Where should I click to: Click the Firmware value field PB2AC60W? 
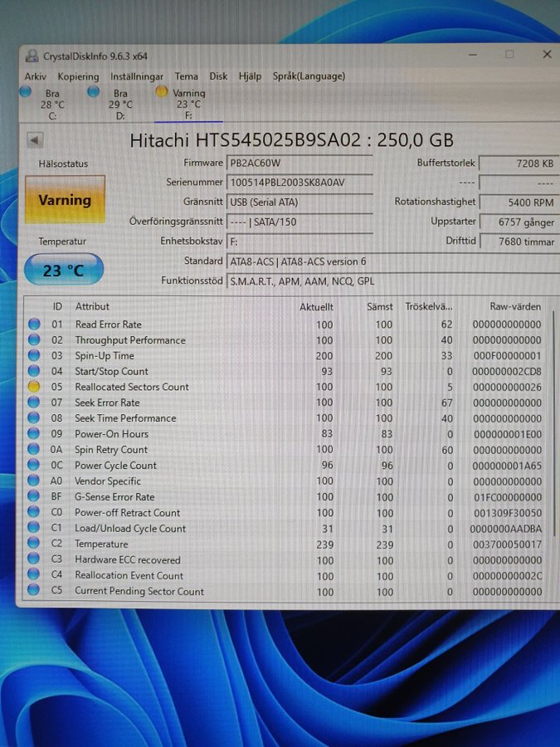tap(299, 164)
